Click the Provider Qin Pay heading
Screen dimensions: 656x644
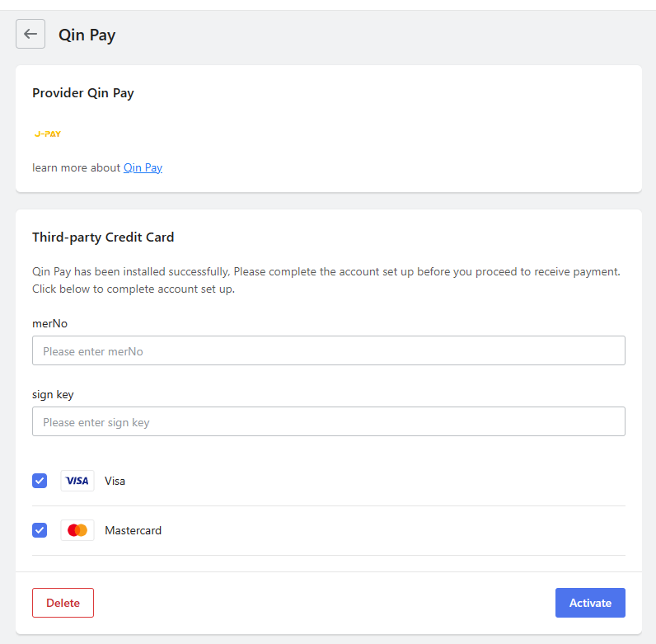[83, 93]
